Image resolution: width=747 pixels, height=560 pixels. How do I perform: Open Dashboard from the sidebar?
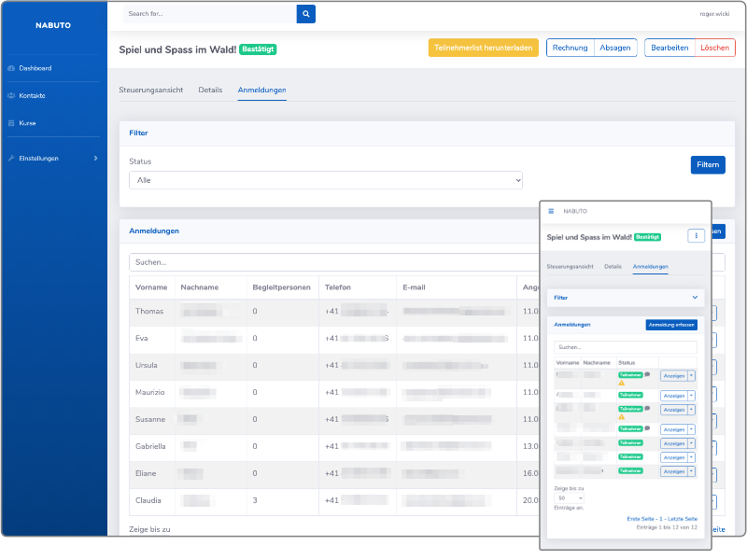pos(35,68)
